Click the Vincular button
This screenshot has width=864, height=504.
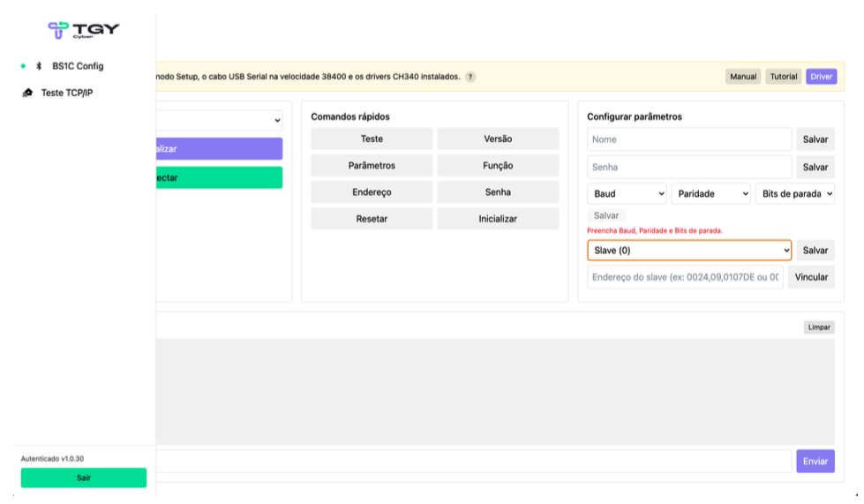(x=811, y=277)
